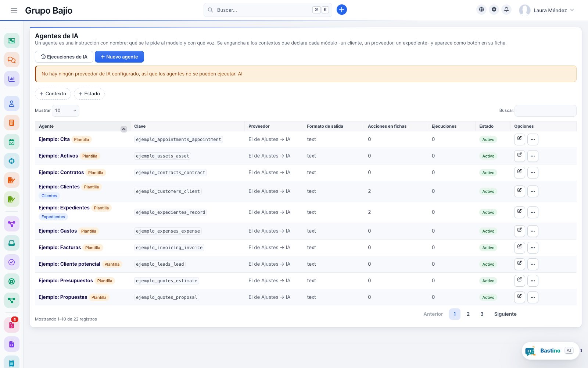Focus the table Buscar input field
The image size is (588, 368).
pos(545,110)
